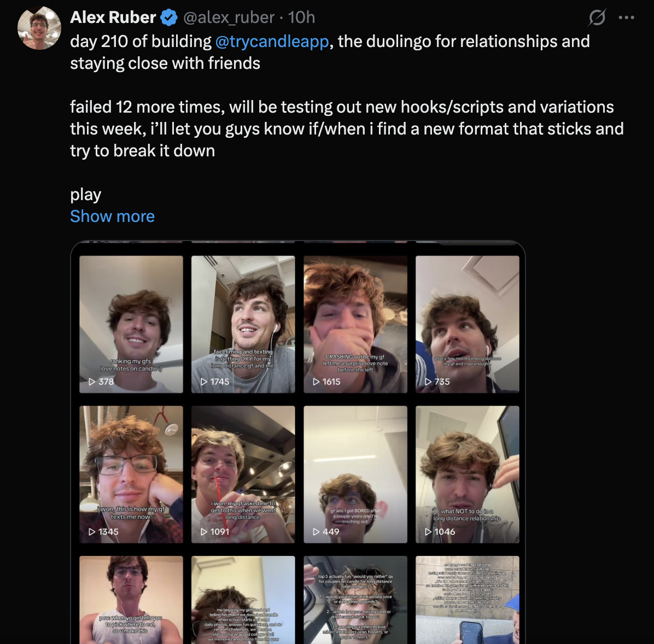Image resolution: width=654 pixels, height=644 pixels.
Task: Click the play icon beside 1615 views
Action: coord(316,382)
